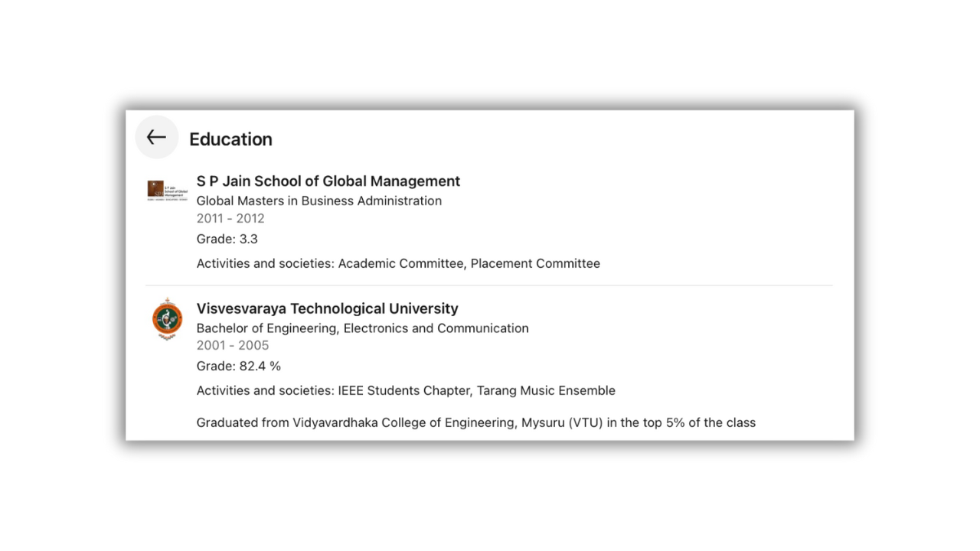Open the S P Jain school logo
This screenshot has width=980, height=551.
pos(167,190)
